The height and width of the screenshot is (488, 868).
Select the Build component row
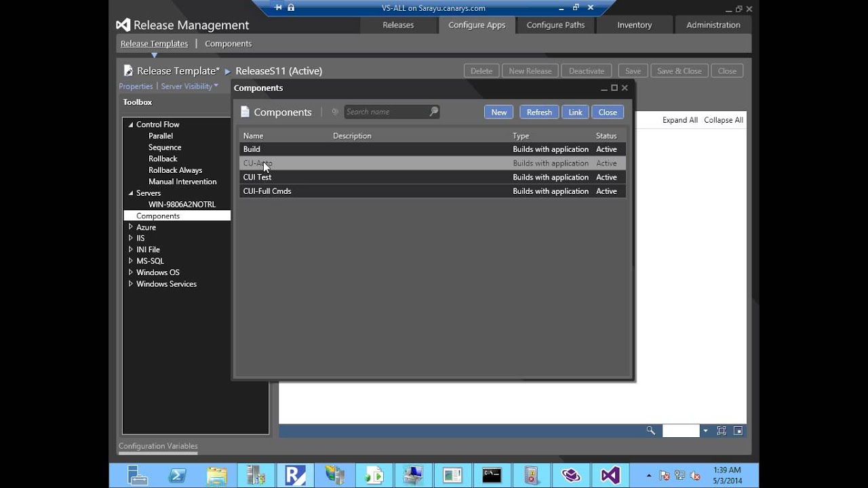pos(433,149)
